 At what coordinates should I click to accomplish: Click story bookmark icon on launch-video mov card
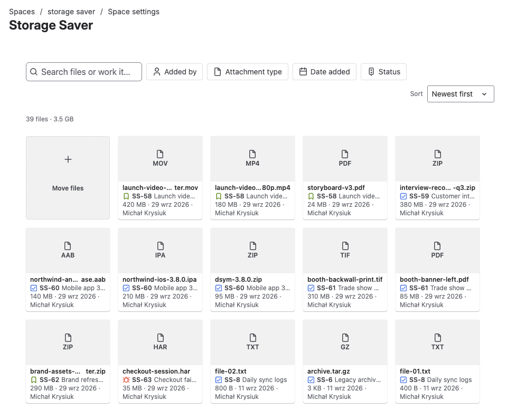(x=126, y=196)
